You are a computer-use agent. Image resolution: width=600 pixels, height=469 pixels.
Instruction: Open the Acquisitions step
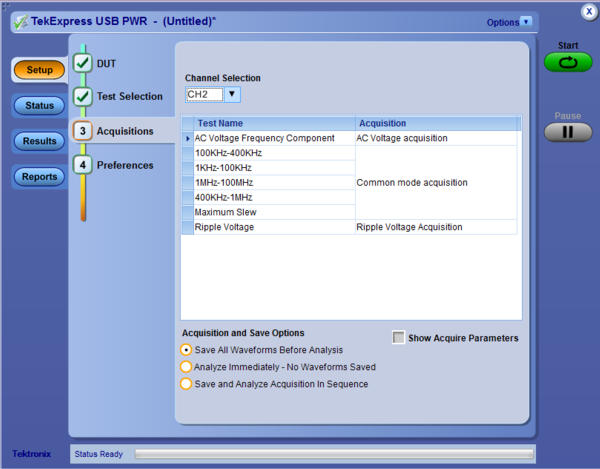125,131
